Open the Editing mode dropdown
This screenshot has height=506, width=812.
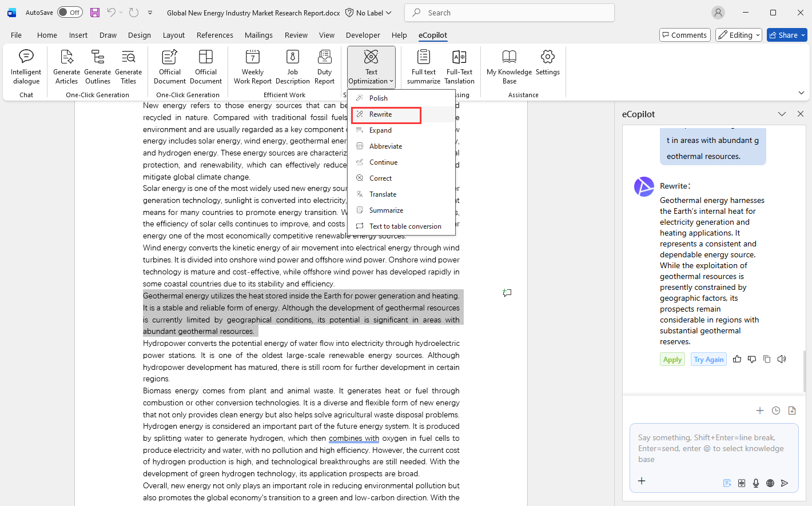739,35
